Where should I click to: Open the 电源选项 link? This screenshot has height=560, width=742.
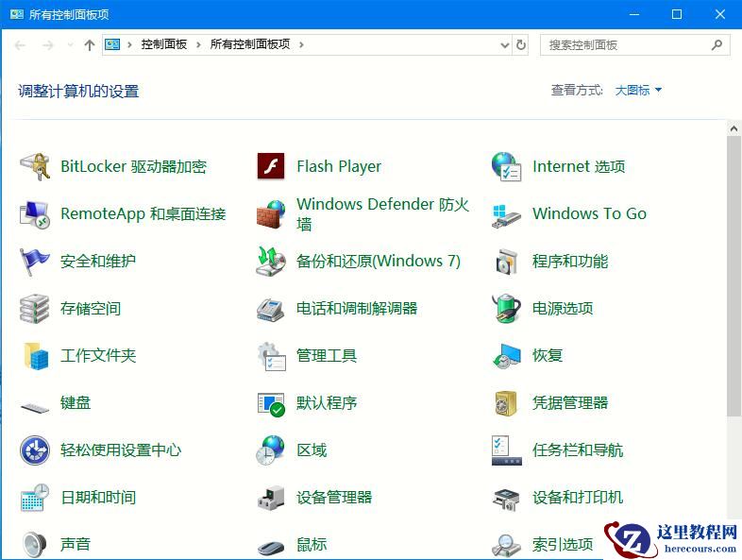pos(563,308)
